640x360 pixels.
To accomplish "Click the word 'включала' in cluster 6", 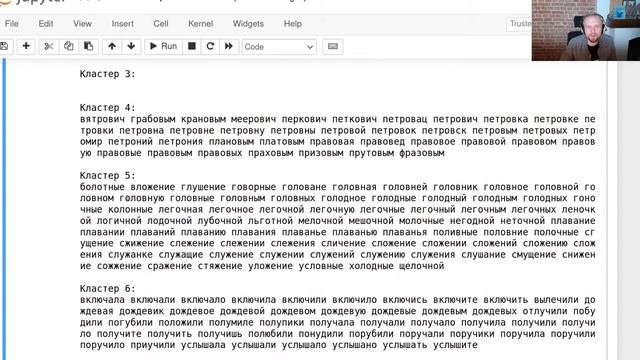I will click(x=102, y=300).
